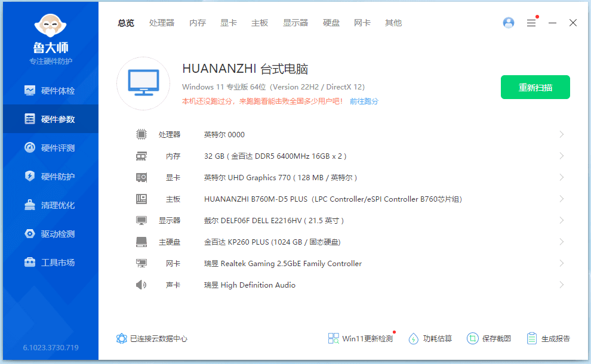Click 瑞昱 High Definition Audio text
The image size is (591, 364).
pyautogui.click(x=250, y=285)
